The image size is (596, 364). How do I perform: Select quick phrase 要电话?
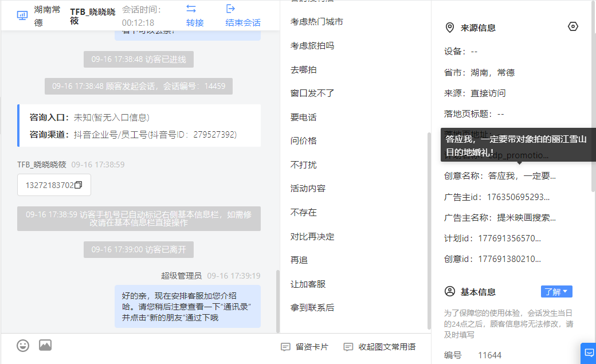303,118
